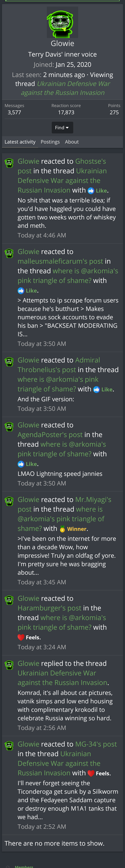
Task: Open malleusmaleficarum's post link
Action: pos(61,261)
